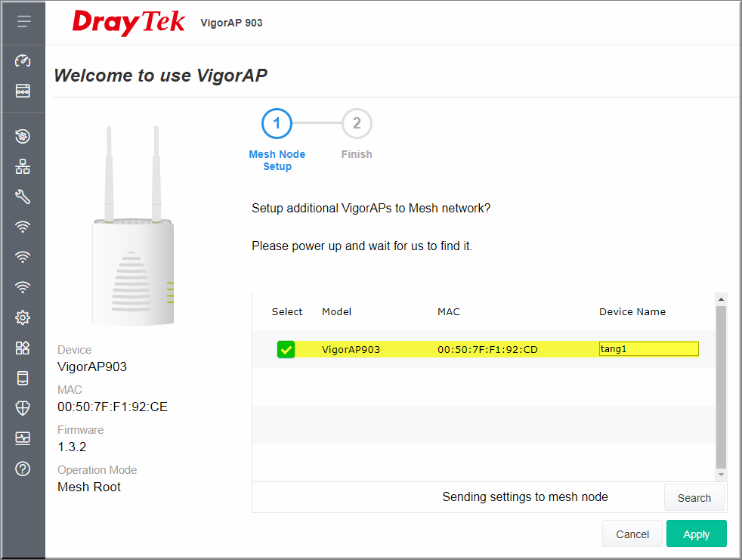Uncheck the VigorAP903 mesh node checkbox

286,349
